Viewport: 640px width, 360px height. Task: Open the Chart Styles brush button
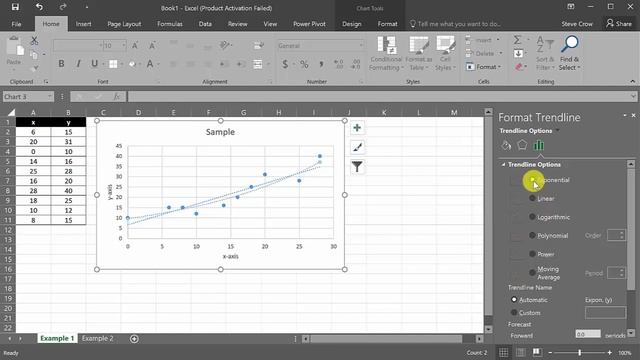[x=357, y=147]
